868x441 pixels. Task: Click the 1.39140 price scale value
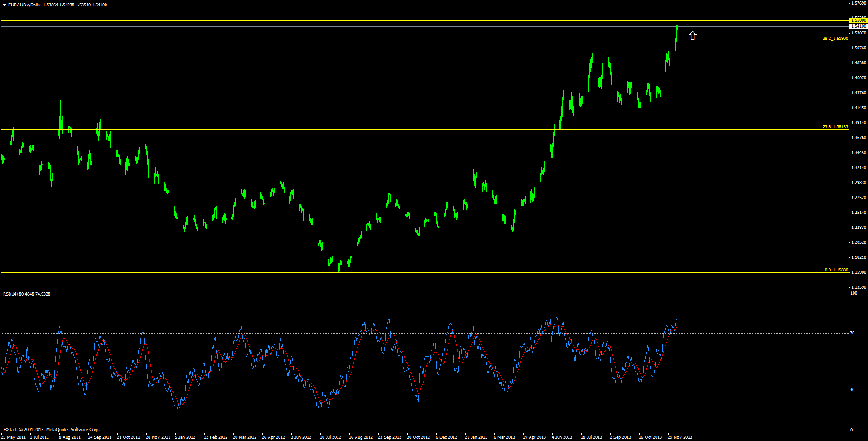point(859,123)
